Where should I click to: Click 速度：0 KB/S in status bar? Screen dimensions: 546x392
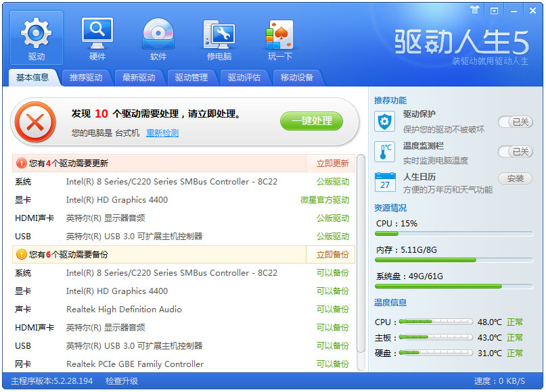tap(499, 381)
